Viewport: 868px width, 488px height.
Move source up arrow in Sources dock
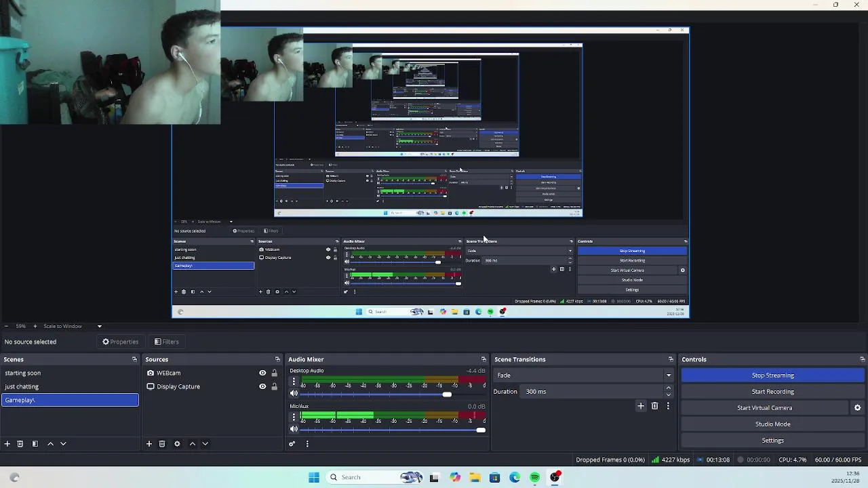click(193, 444)
